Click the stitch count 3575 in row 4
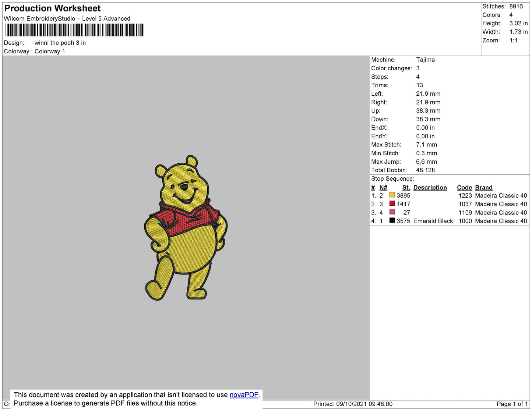This screenshot has height=411, width=532. 403,221
